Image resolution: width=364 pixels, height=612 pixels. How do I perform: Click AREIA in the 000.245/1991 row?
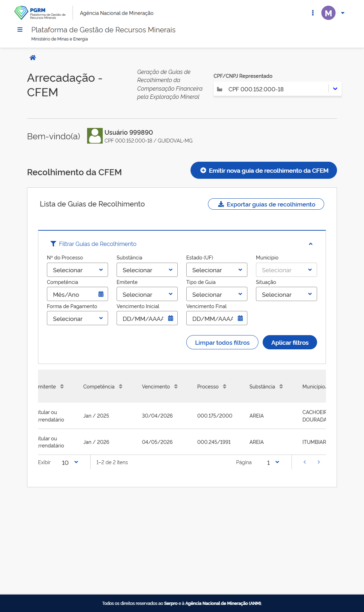[x=257, y=442]
